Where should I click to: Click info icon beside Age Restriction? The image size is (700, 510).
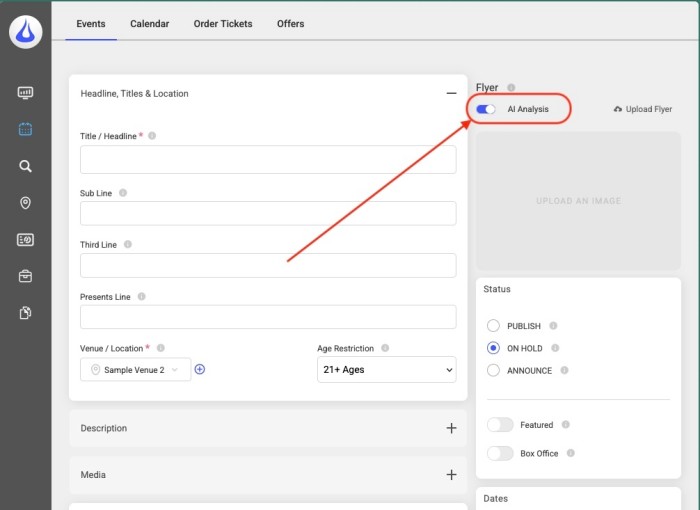385,348
